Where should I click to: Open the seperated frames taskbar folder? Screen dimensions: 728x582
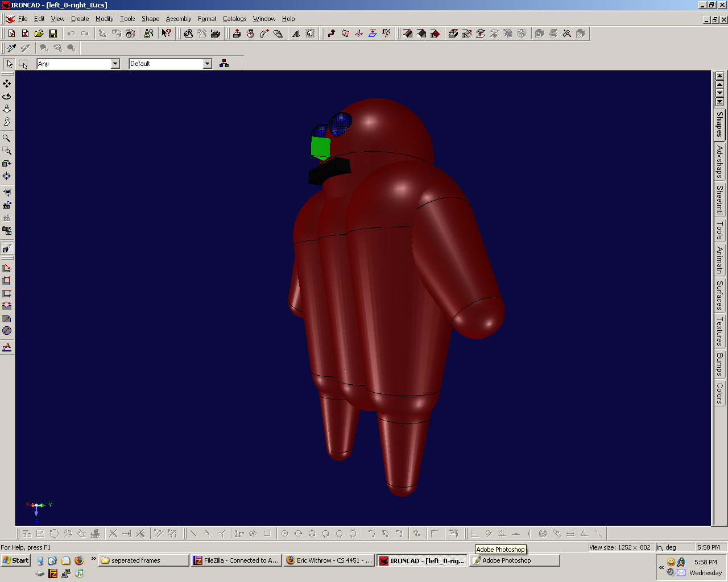(144, 560)
